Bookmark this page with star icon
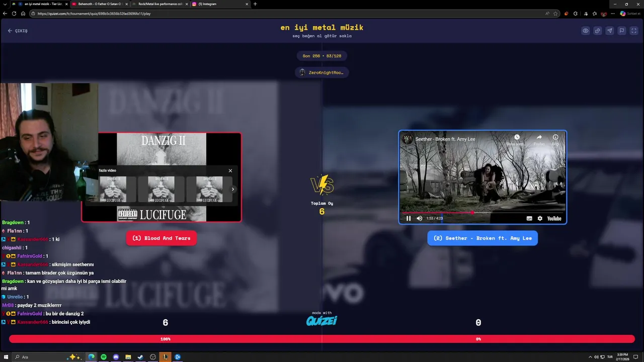 point(555,14)
